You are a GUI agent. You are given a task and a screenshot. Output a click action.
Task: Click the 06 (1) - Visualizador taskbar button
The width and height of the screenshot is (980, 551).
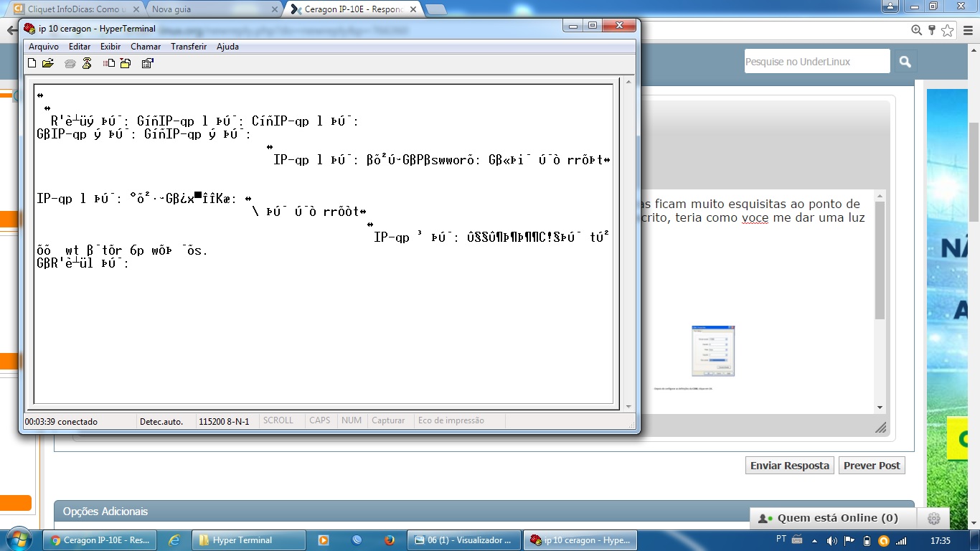[464, 540]
